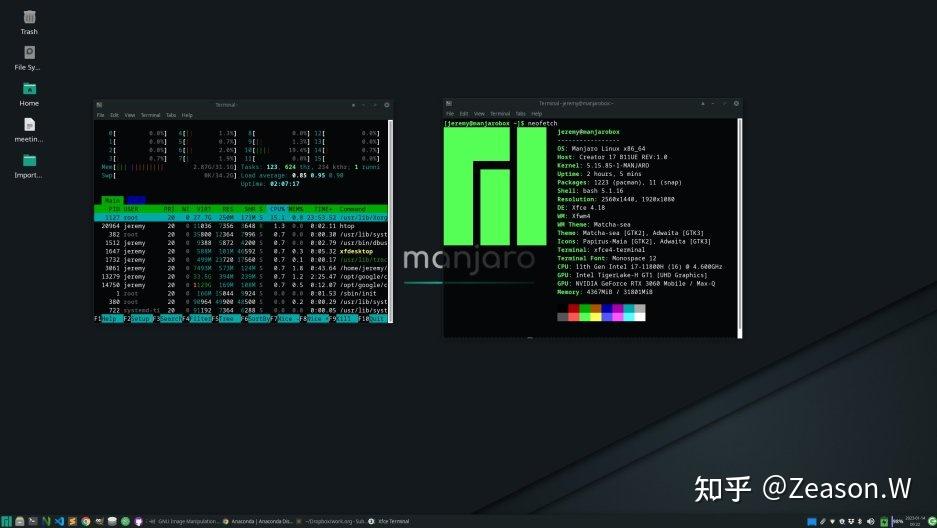Click the F4 Filter button in htop

[197, 319]
